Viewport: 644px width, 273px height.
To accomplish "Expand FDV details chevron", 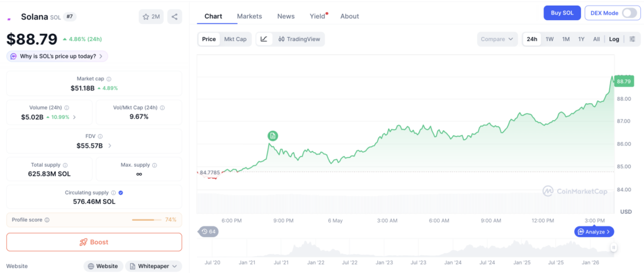I will 109,145.
